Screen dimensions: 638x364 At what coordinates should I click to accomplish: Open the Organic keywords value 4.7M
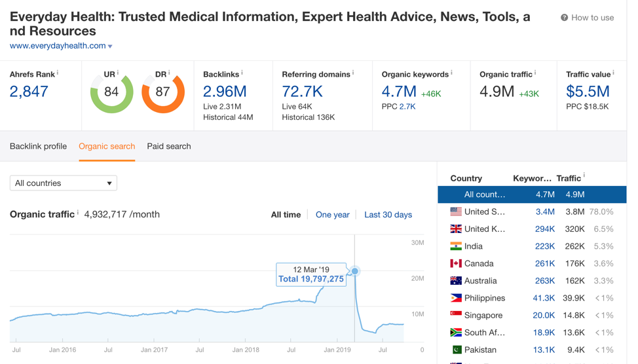tap(399, 92)
